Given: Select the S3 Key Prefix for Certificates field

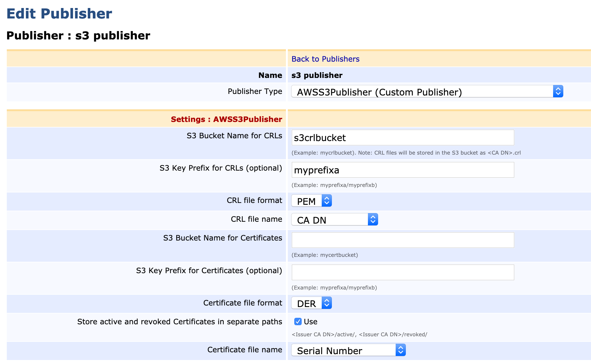Looking at the screenshot, I should 402,272.
